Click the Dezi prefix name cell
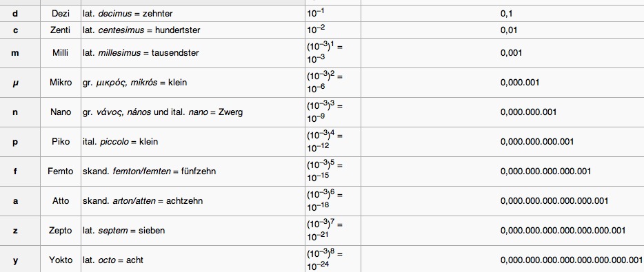Image resolution: width=644 pixels, height=272 pixels. click(x=61, y=14)
